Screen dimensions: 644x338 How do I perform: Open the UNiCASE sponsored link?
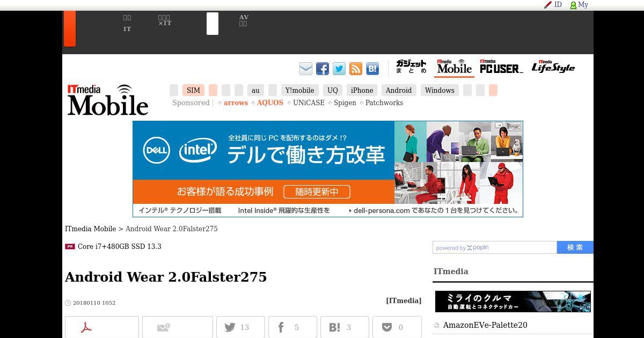point(309,103)
